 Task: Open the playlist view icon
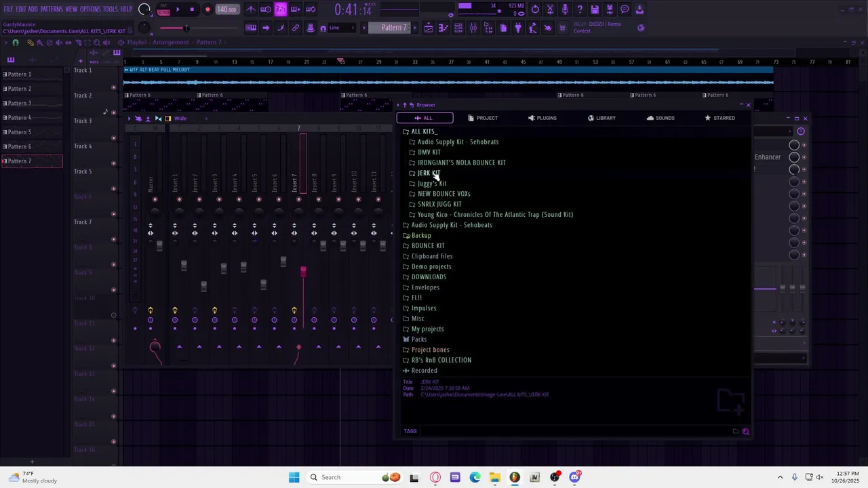pyautogui.click(x=429, y=28)
